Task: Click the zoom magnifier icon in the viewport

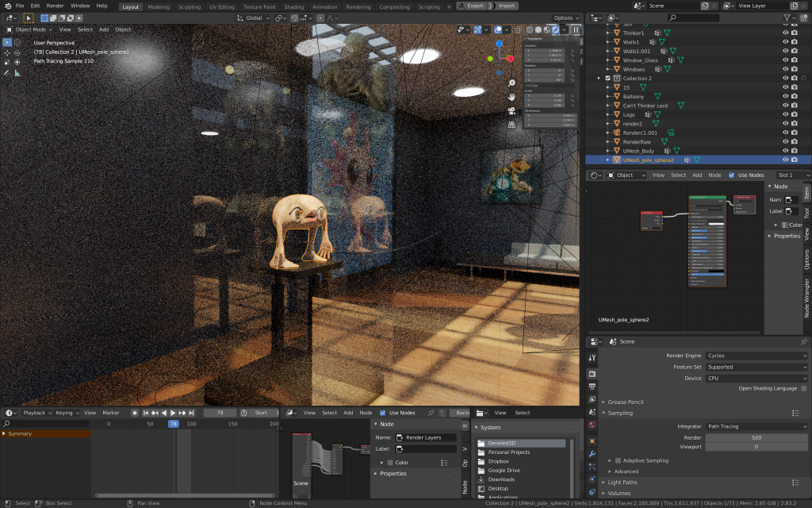Action: [512, 83]
